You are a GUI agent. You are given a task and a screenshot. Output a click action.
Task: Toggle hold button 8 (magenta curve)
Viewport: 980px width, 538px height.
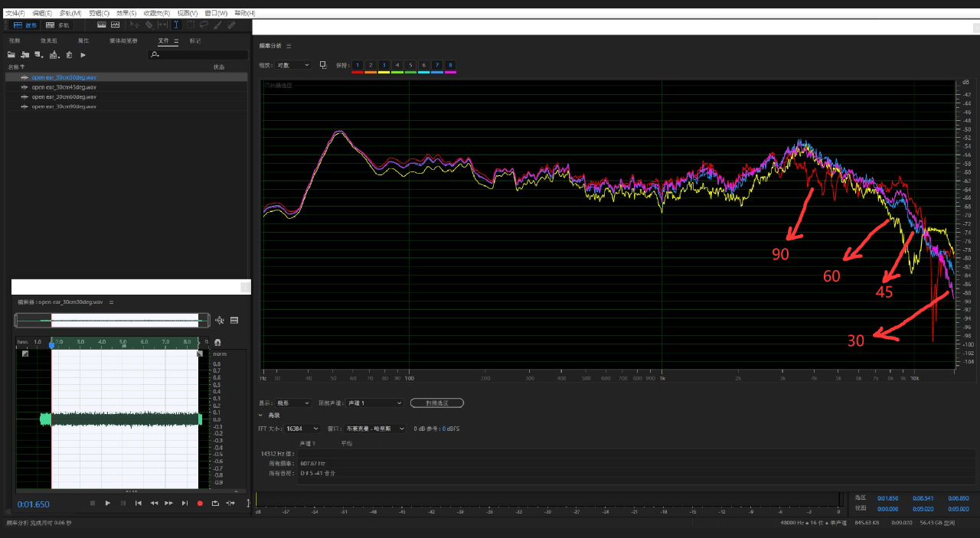(450, 65)
